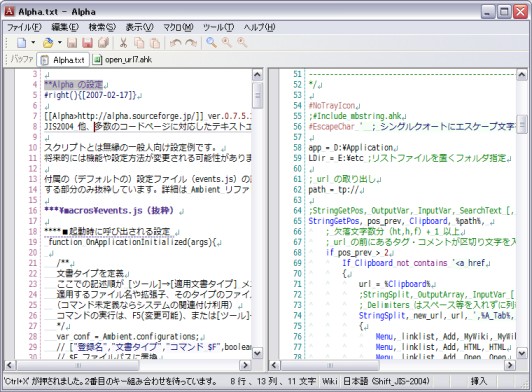Click the url = %Clipboard% line

tap(395, 284)
